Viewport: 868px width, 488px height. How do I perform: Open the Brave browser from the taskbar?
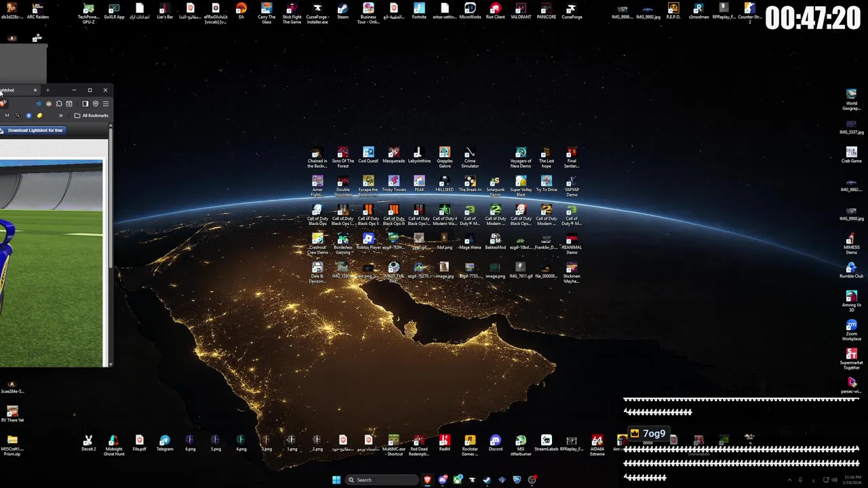pos(428,480)
